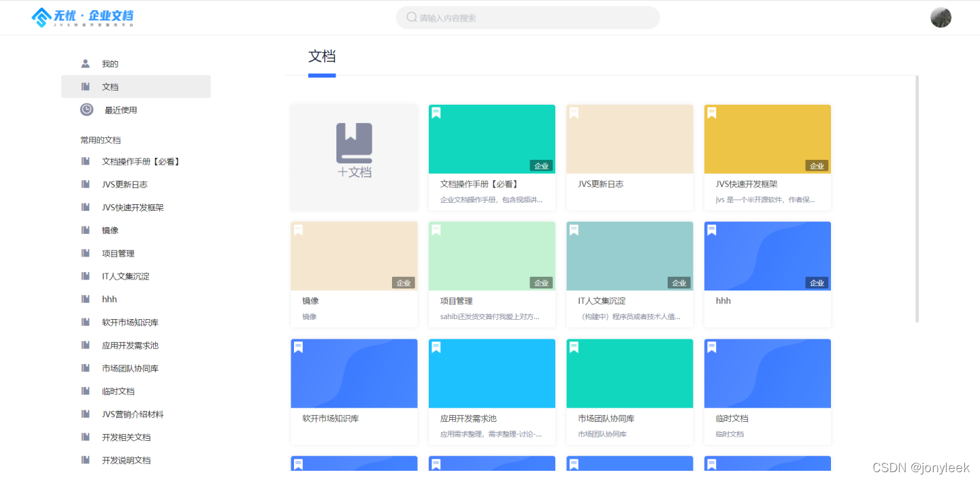This screenshot has width=980, height=481.
Task: Open 文档 in the sidebar menu
Action: click(x=136, y=86)
